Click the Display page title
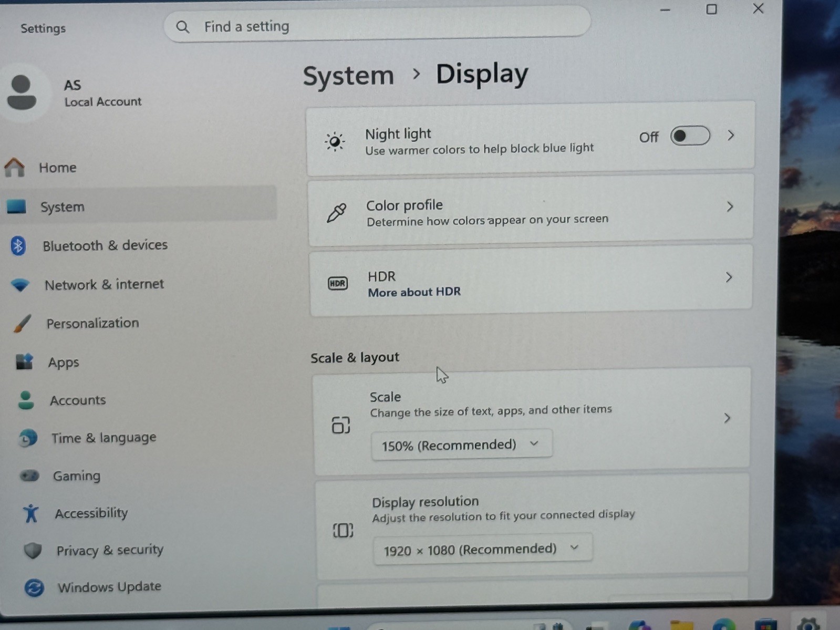This screenshot has height=630, width=840. 482,74
